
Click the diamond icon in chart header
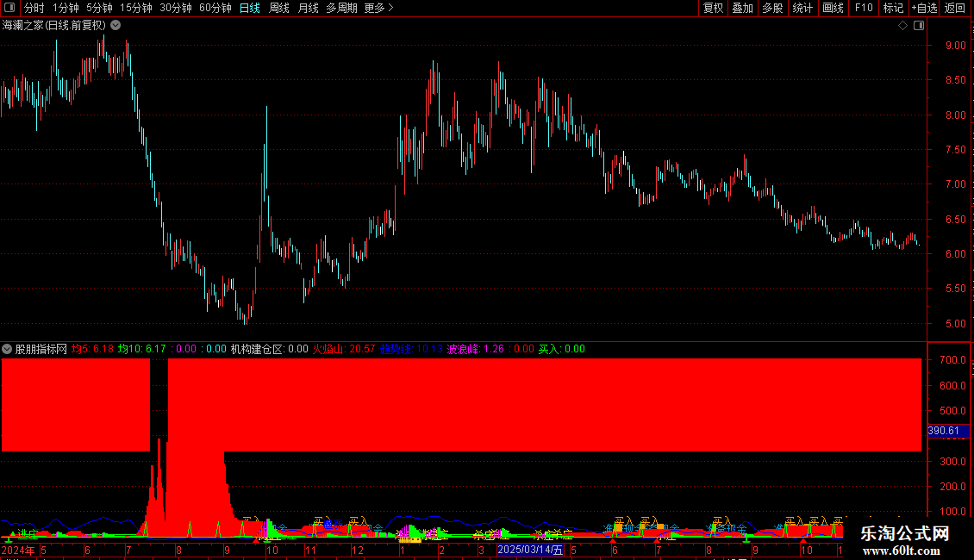tap(903, 26)
